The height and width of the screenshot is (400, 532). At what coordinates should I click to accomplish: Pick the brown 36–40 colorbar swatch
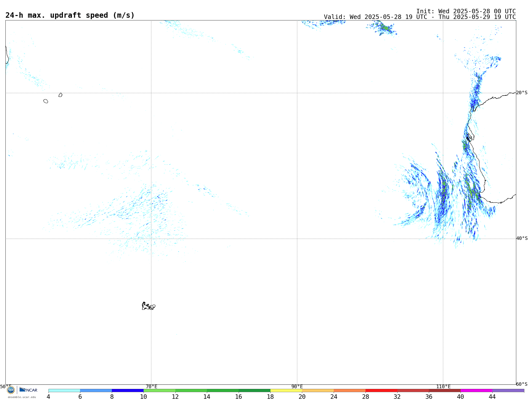tap(445, 391)
